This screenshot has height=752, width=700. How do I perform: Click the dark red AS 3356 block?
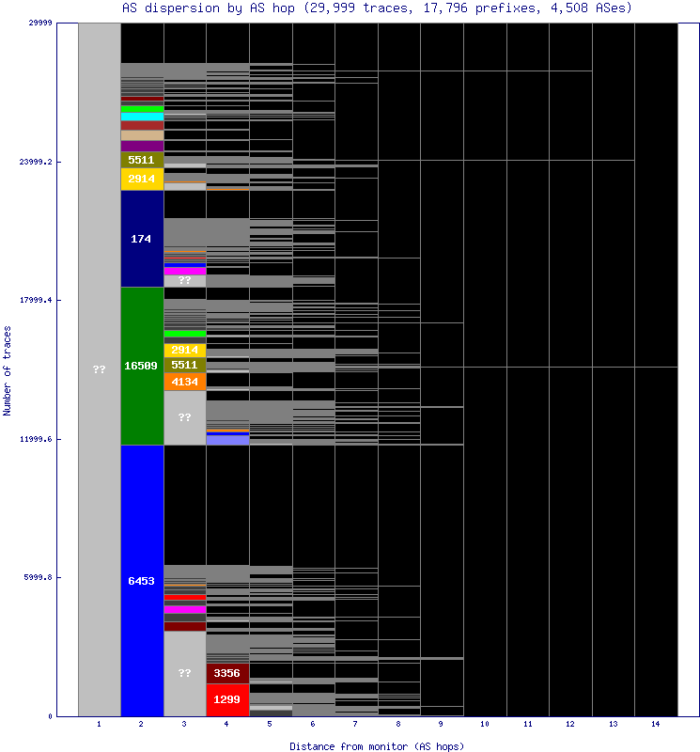tap(227, 673)
